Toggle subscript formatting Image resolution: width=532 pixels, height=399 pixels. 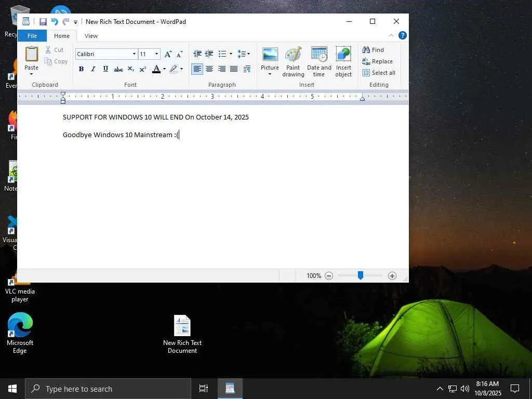130,69
